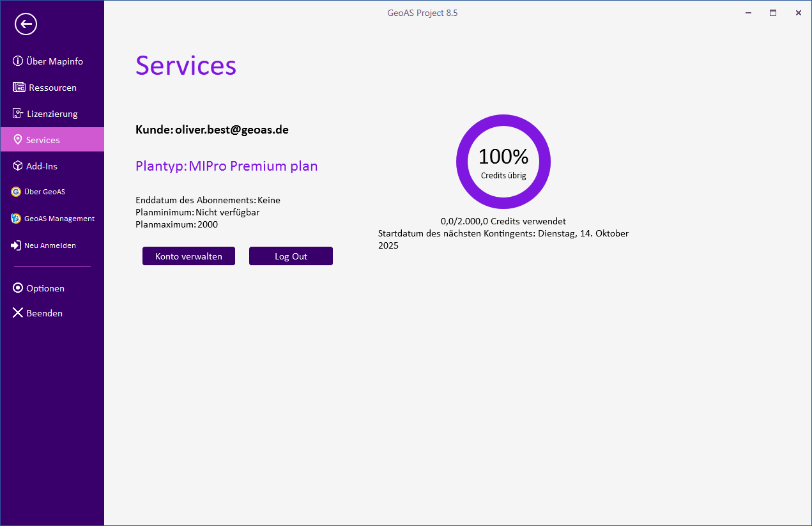Click the info icon beside Über Mapinfo
The image size is (812, 526).
tap(18, 61)
